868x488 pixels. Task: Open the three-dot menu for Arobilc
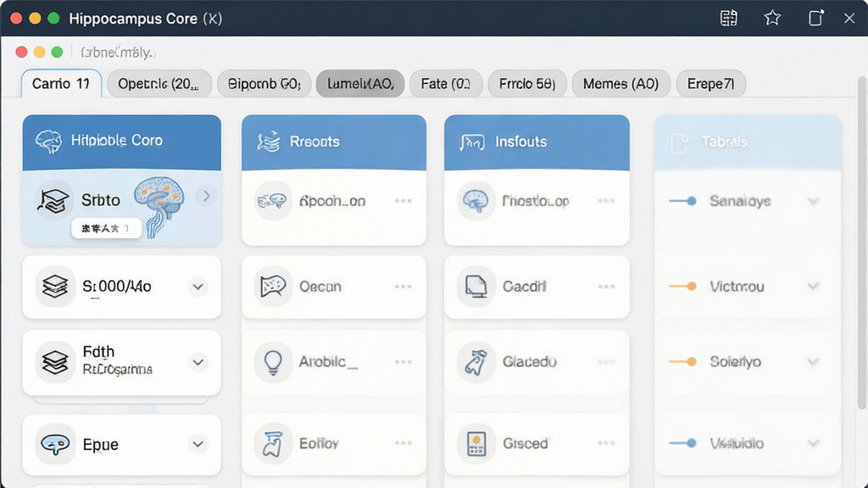pos(403,362)
